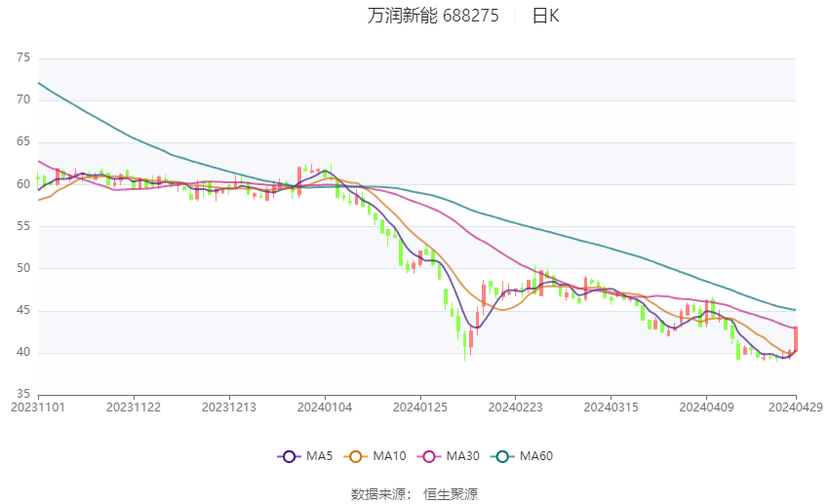Click the data source text 恒生聚源
Image resolution: width=829 pixels, height=504 pixels.
[451, 494]
